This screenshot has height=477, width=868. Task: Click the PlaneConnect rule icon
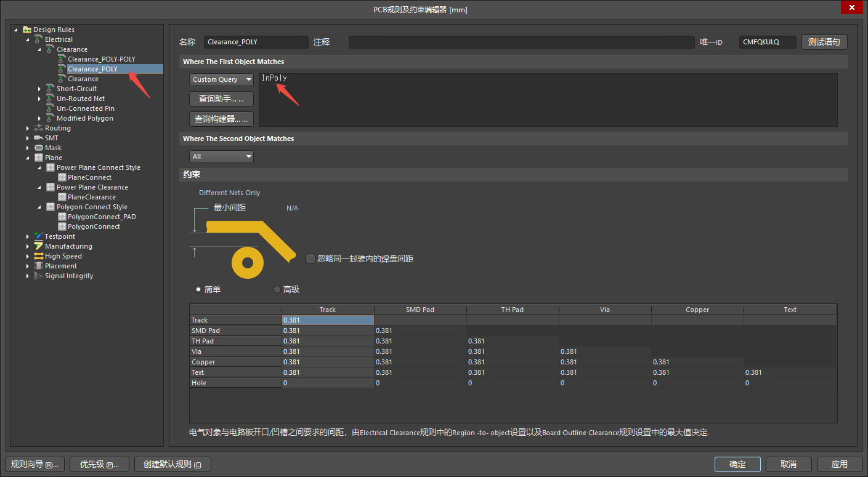[x=62, y=177]
